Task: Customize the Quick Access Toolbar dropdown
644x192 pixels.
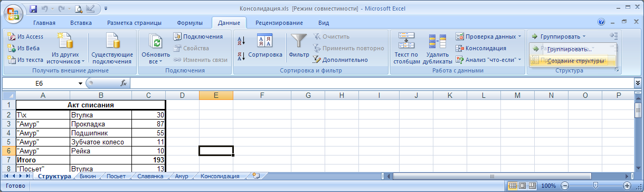Action: click(106, 8)
